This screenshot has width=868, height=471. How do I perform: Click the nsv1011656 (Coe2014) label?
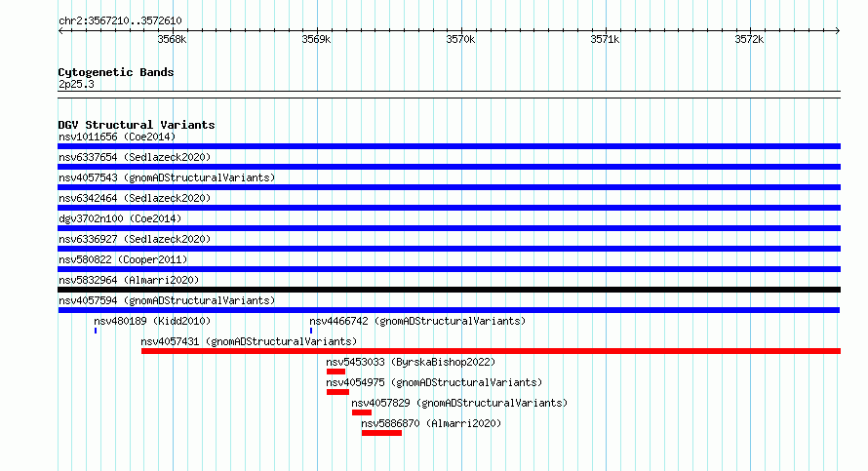pyautogui.click(x=117, y=137)
